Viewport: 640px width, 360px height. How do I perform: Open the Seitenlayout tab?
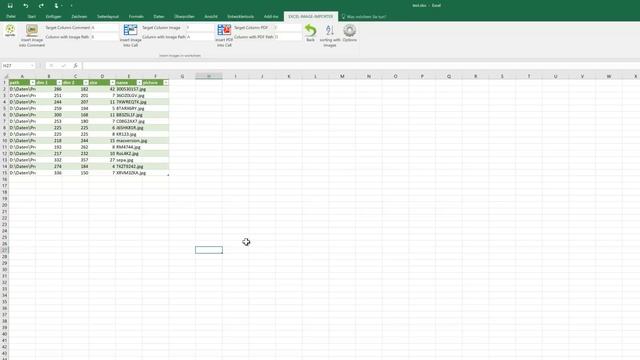tap(108, 17)
